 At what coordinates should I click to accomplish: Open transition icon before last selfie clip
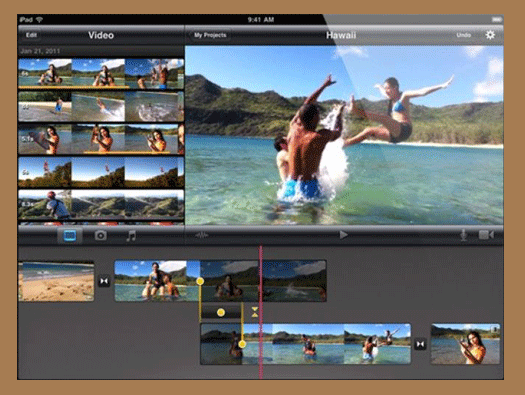pyautogui.click(x=420, y=344)
